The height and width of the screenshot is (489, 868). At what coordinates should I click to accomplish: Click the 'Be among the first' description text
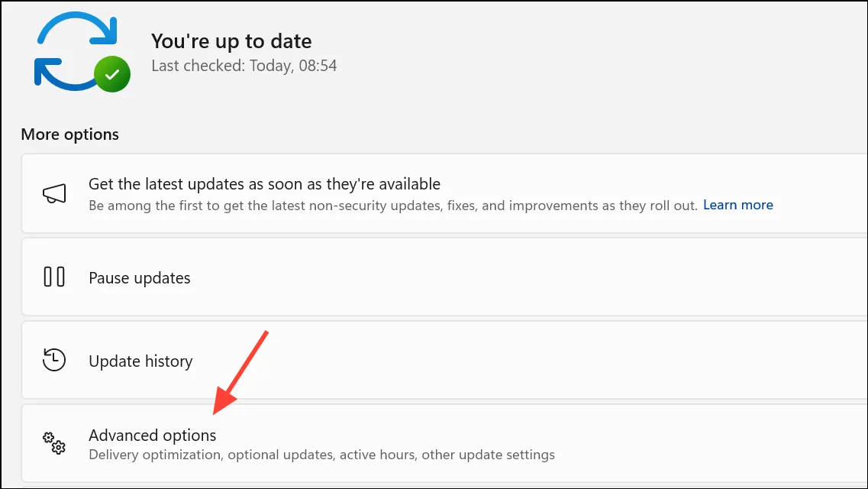coord(393,206)
